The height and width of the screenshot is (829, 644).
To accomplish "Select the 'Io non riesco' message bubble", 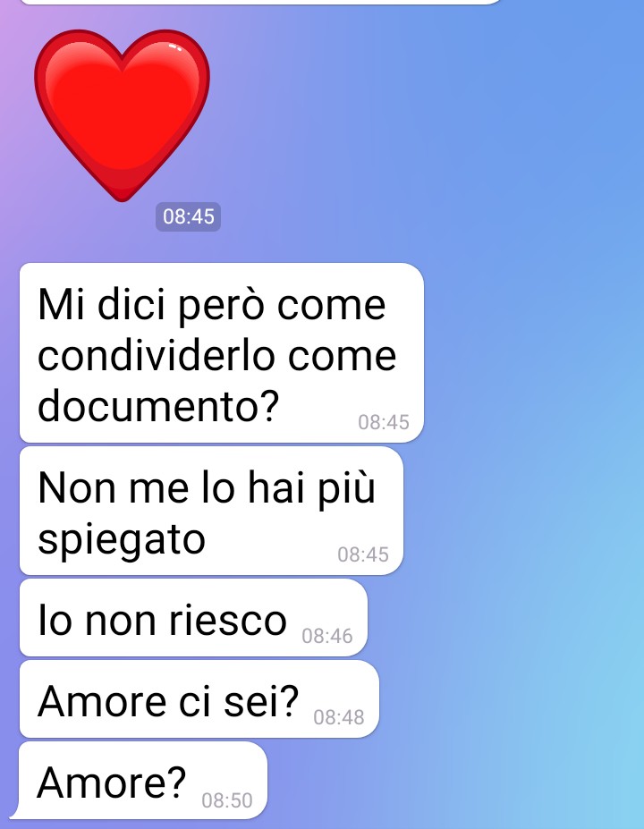I will point(193,618).
